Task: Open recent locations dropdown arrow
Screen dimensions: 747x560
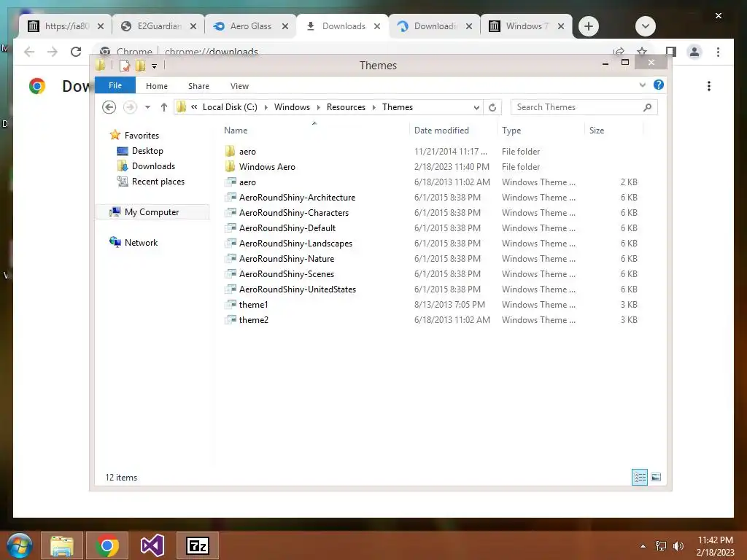Action: [x=147, y=107]
